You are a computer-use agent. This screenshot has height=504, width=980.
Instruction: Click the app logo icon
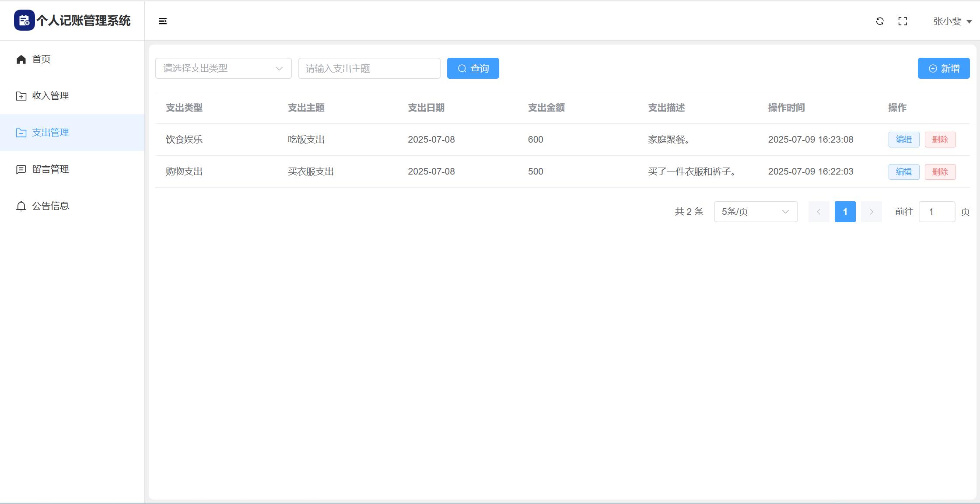tap(24, 21)
